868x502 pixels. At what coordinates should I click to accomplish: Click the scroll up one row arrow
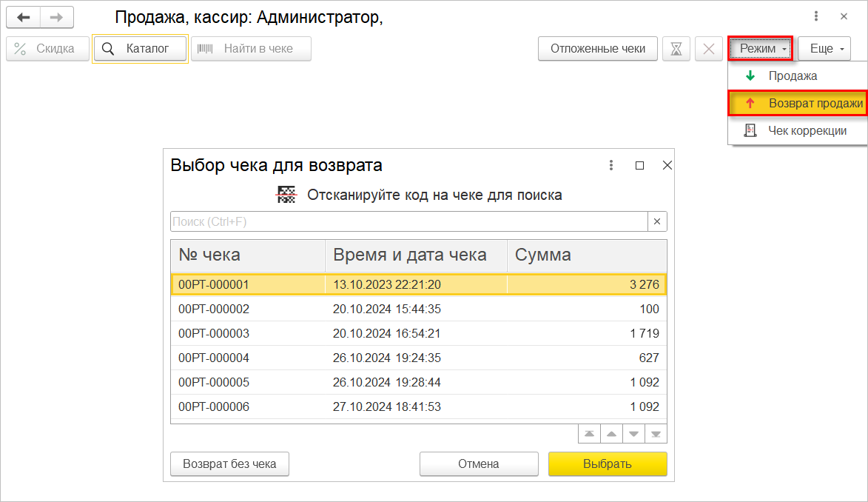pos(610,433)
